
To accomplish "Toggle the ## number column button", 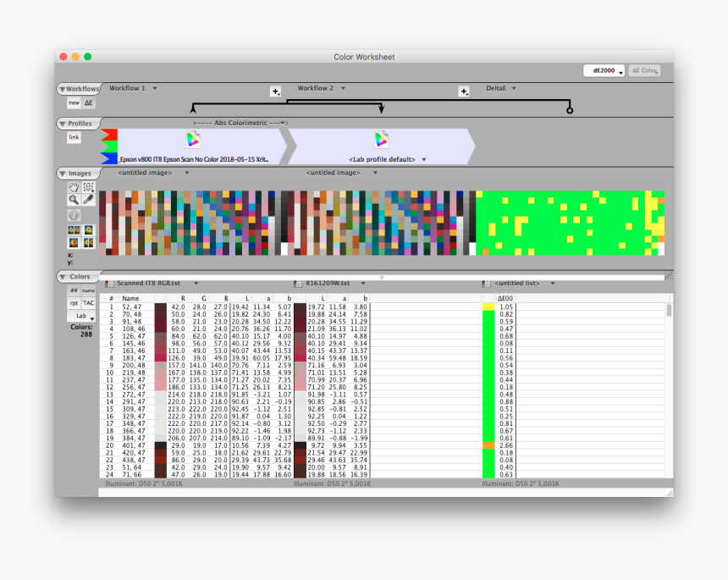I will [x=74, y=290].
